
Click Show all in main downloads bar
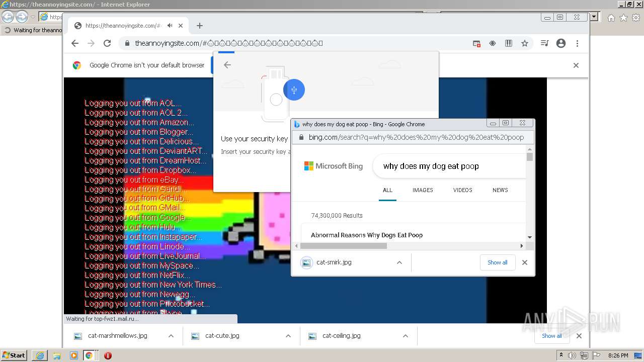pyautogui.click(x=552, y=336)
